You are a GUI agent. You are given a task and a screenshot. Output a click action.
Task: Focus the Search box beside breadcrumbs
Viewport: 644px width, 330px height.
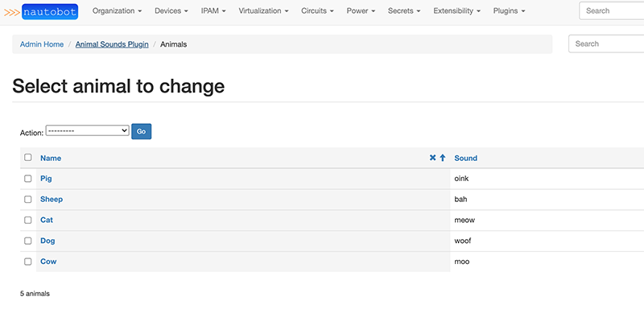[x=606, y=43]
